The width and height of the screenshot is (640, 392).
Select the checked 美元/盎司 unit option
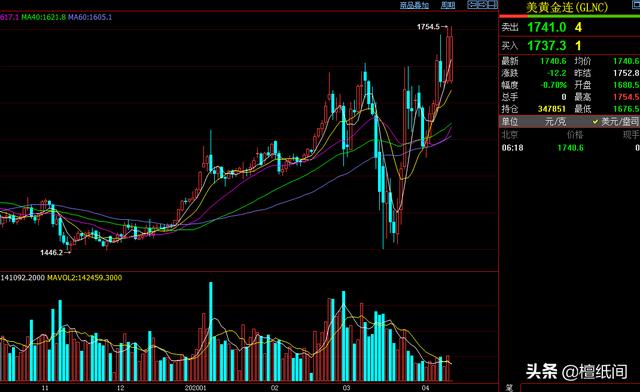click(615, 121)
